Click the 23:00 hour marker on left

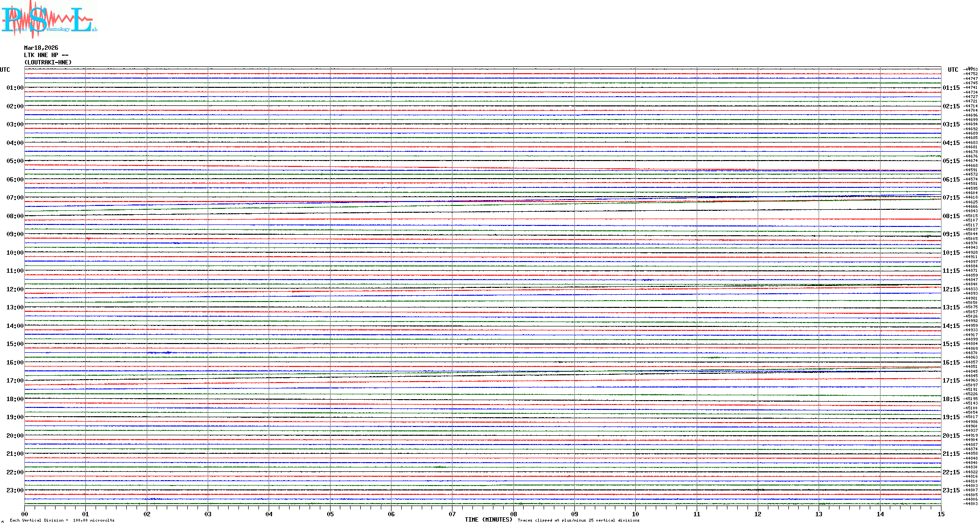point(15,490)
